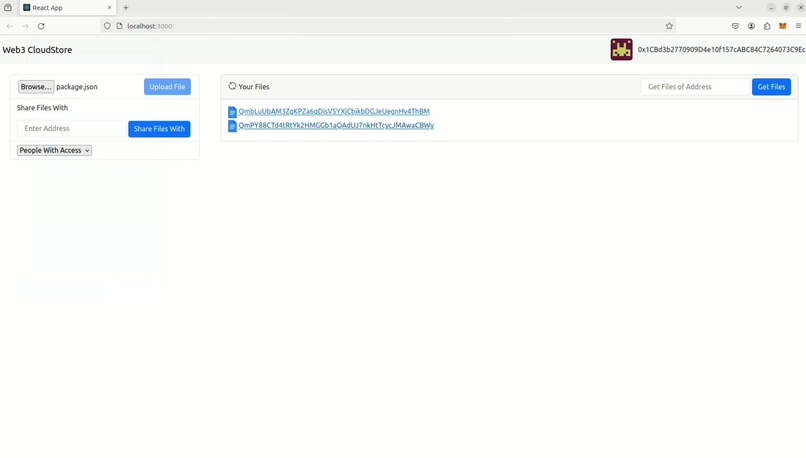The height and width of the screenshot is (458, 806).
Task: Open a new browser tab
Action: [x=126, y=8]
